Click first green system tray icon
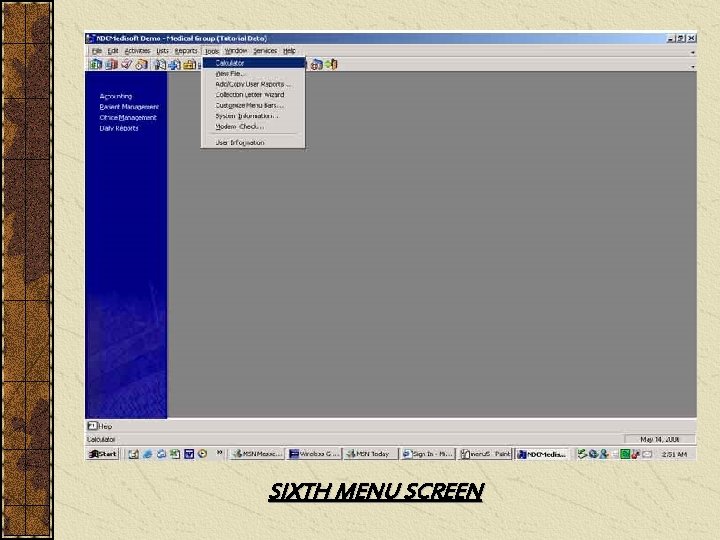The width and height of the screenshot is (720, 540). tap(582, 454)
